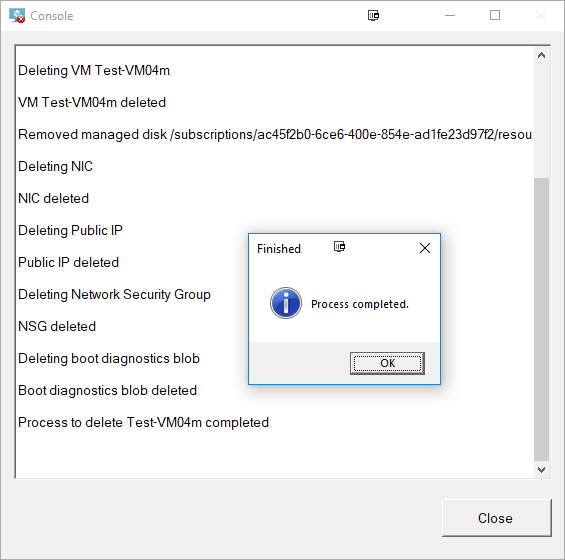Close the Finished dialog with the X
Screen dimensions: 565x560
[425, 248]
